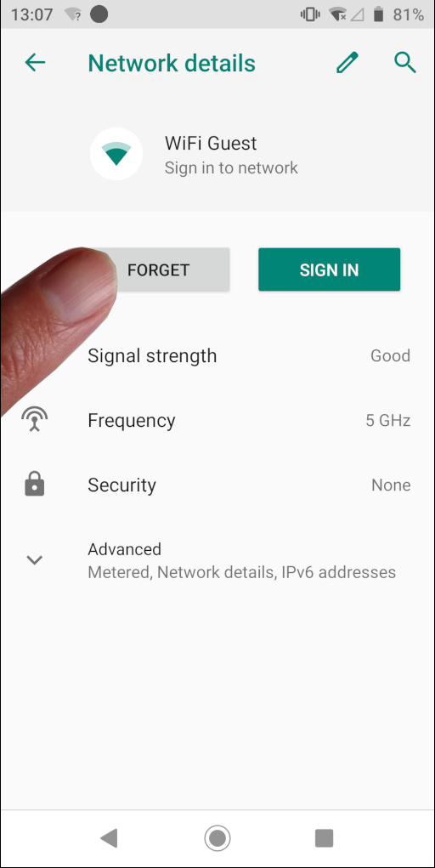Tap the Android home circle button
This screenshot has width=435, height=868.
pyautogui.click(x=217, y=838)
